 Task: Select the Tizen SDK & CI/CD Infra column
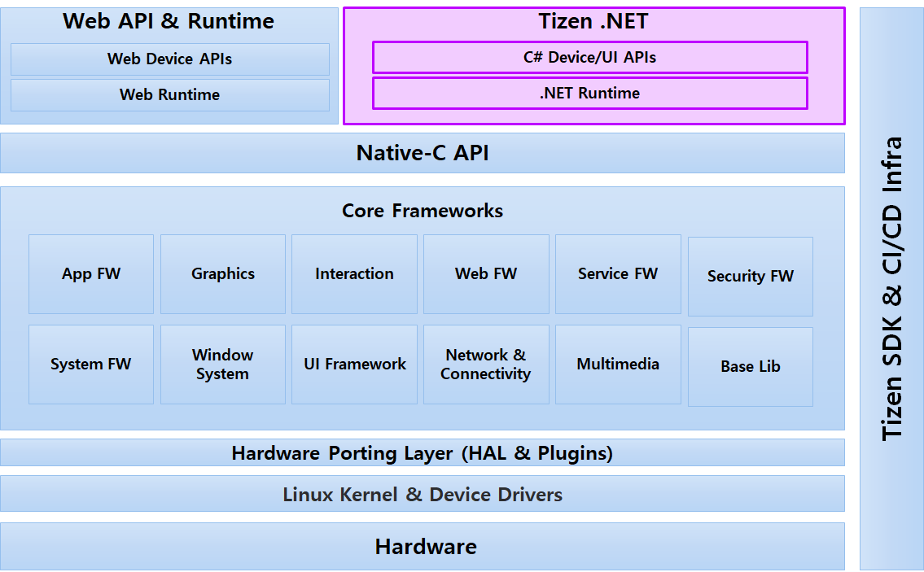pyautogui.click(x=891, y=289)
